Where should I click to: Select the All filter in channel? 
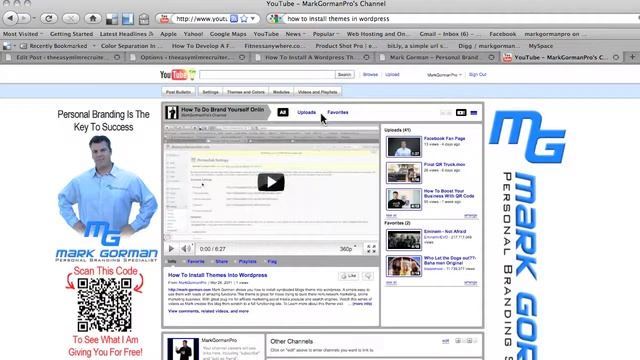coord(283,112)
